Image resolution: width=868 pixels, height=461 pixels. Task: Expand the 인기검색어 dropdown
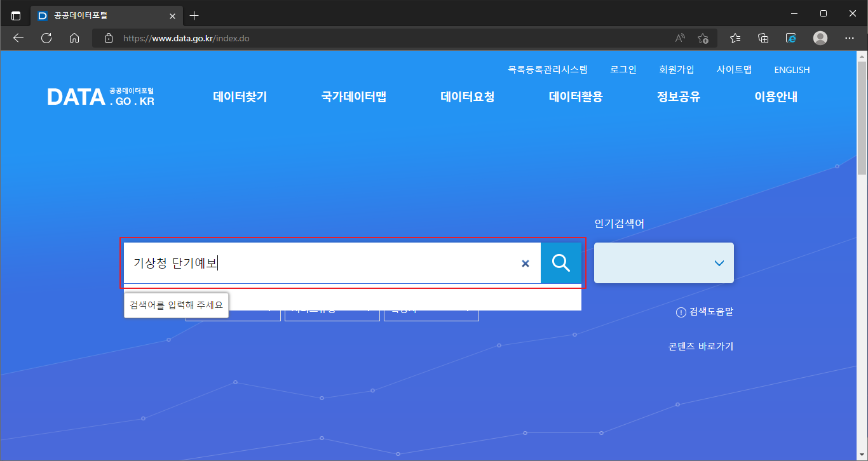[664, 263]
